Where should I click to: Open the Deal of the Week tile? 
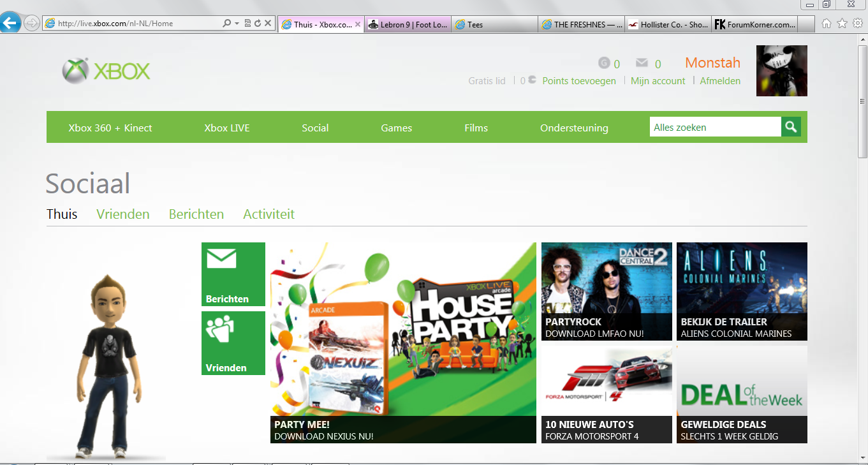(742, 394)
